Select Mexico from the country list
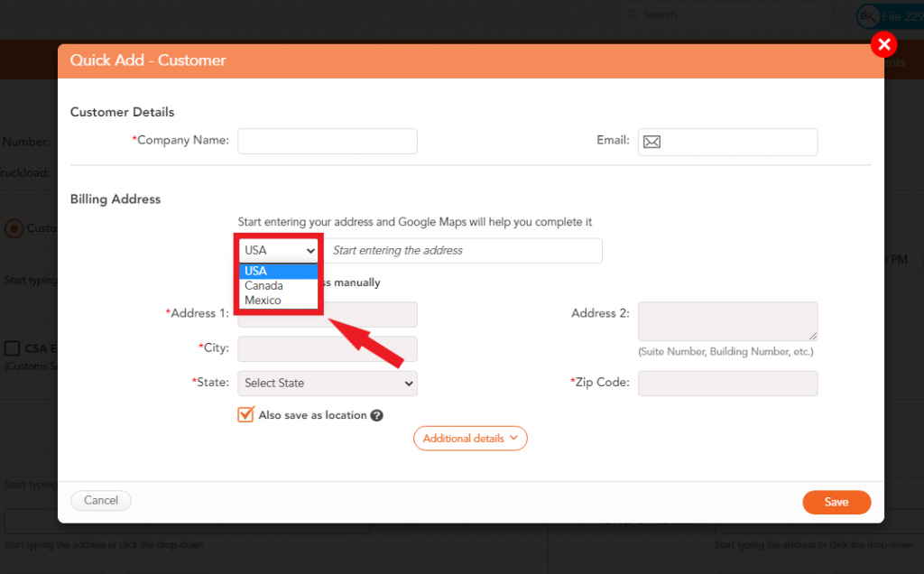This screenshot has width=924, height=574. (278, 301)
